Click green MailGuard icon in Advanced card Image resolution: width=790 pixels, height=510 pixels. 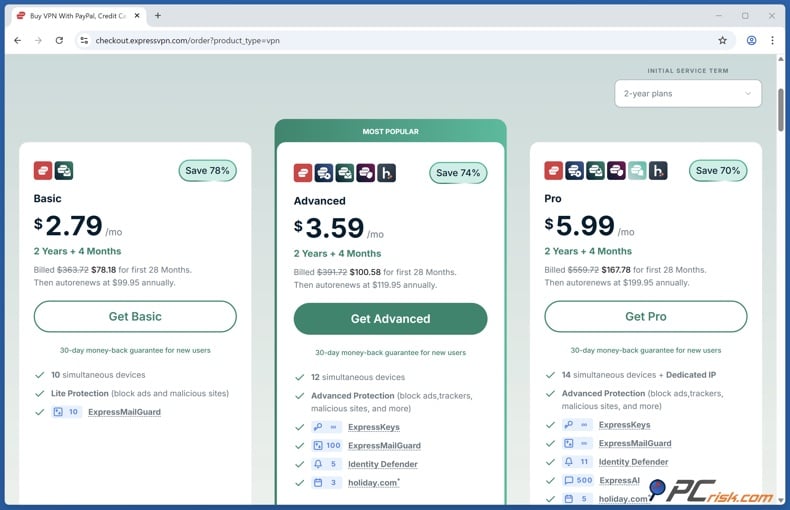[345, 173]
